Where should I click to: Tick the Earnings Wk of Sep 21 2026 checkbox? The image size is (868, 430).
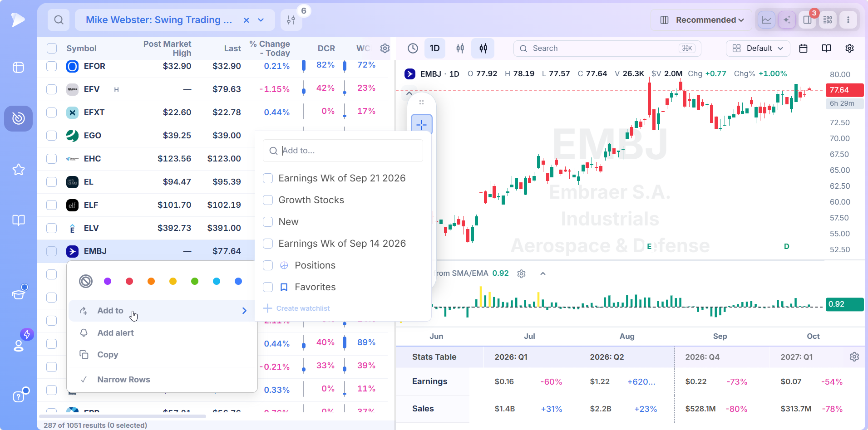[268, 178]
